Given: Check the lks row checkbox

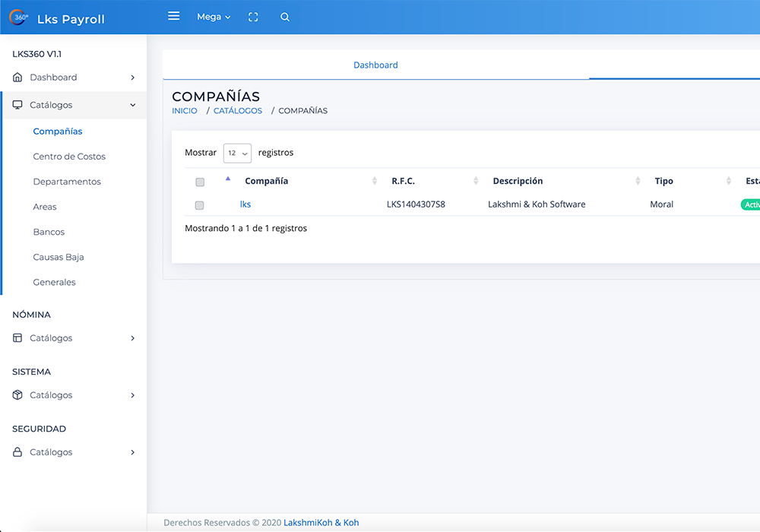Looking at the screenshot, I should 199,205.
